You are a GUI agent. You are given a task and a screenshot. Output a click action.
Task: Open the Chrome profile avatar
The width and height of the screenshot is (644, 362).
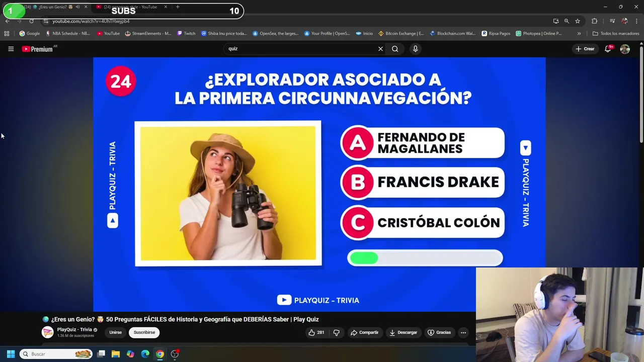click(624, 21)
